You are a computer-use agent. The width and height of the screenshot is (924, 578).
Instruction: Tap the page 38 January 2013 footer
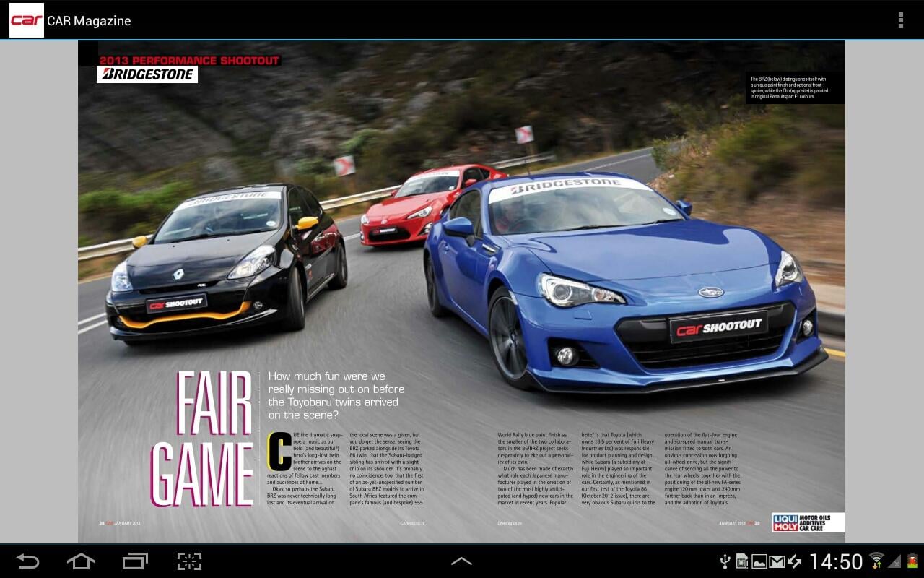point(120,523)
